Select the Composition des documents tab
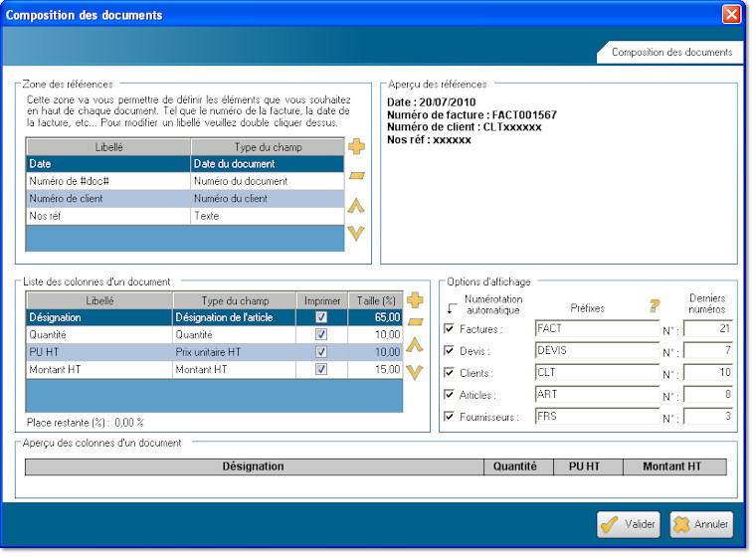 (671, 52)
